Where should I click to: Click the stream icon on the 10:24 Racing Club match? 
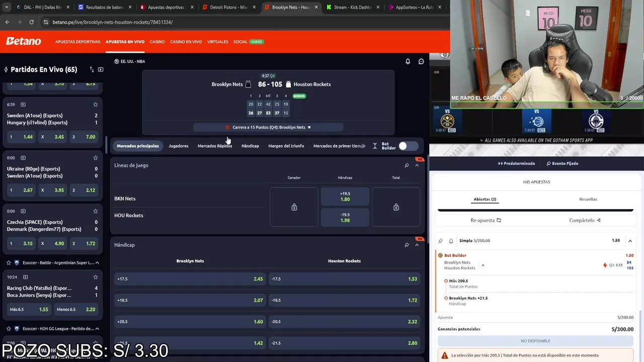[x=26, y=277]
